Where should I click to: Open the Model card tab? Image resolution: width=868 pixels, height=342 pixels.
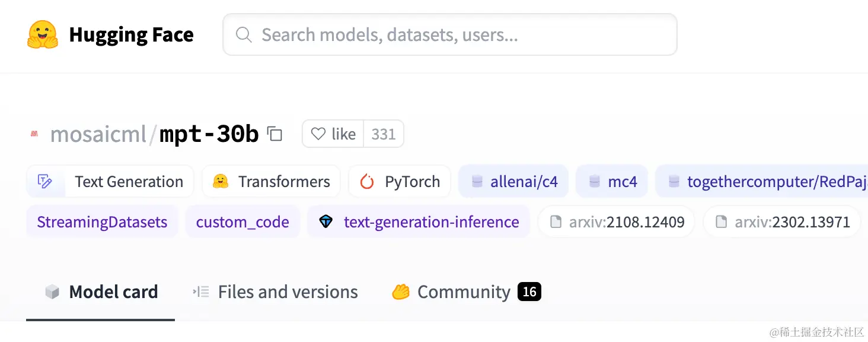pyautogui.click(x=101, y=292)
